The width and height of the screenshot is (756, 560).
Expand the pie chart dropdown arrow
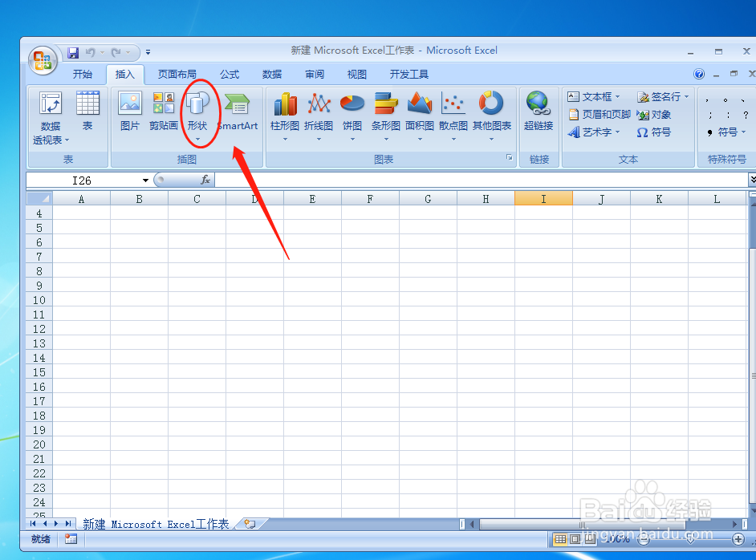(352, 140)
